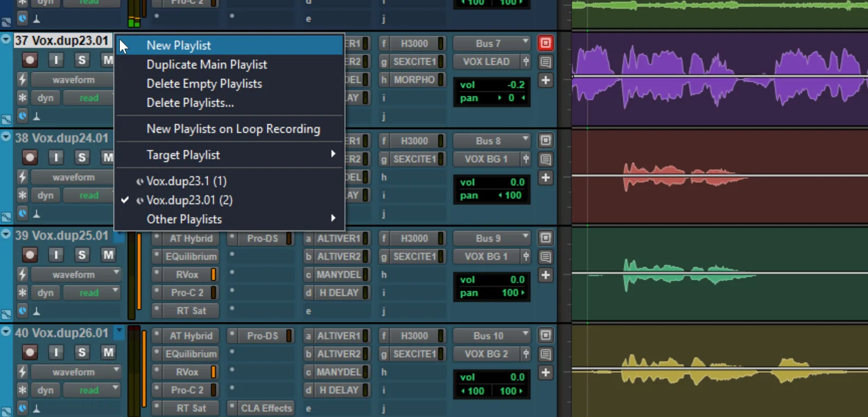
Task: Mute track 39 Vox.dup25.01
Action: click(108, 255)
